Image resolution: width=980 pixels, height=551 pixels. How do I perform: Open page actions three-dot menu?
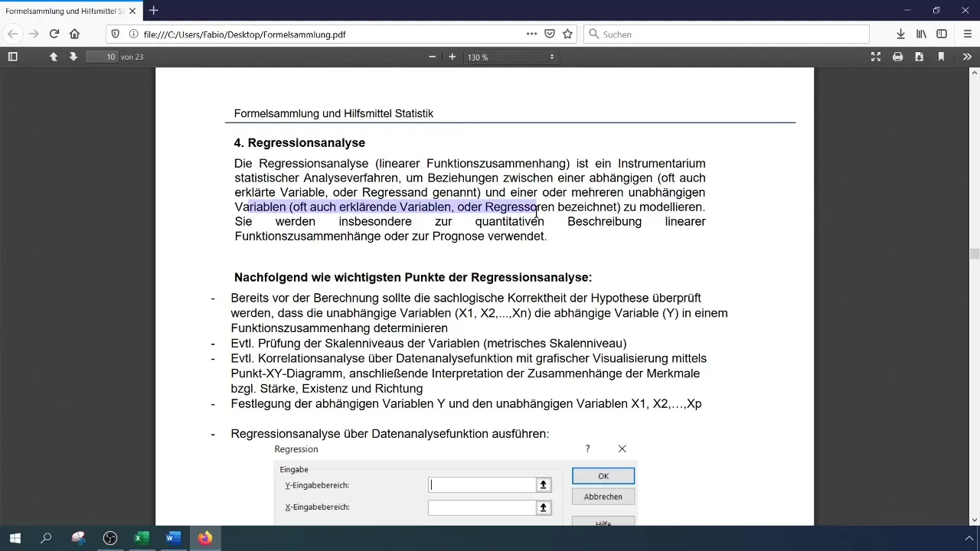click(x=532, y=34)
